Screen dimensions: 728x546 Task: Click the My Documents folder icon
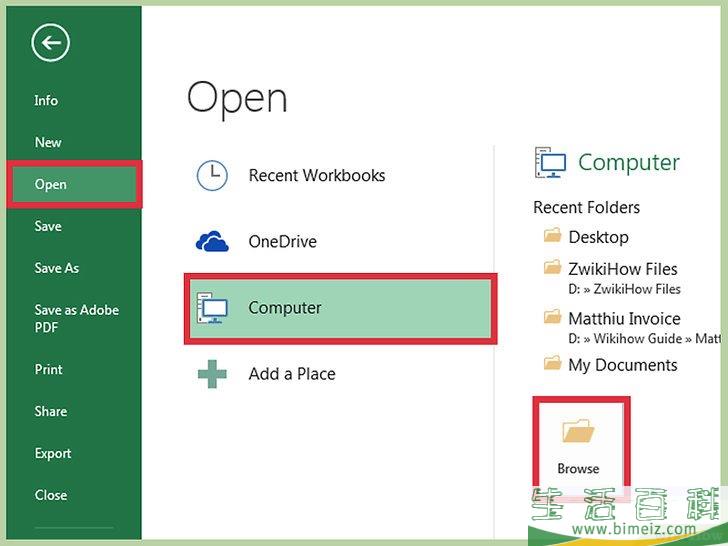tap(552, 363)
